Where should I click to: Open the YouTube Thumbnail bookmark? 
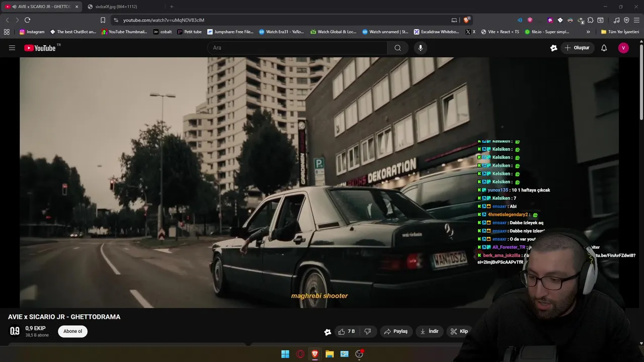[124, 32]
